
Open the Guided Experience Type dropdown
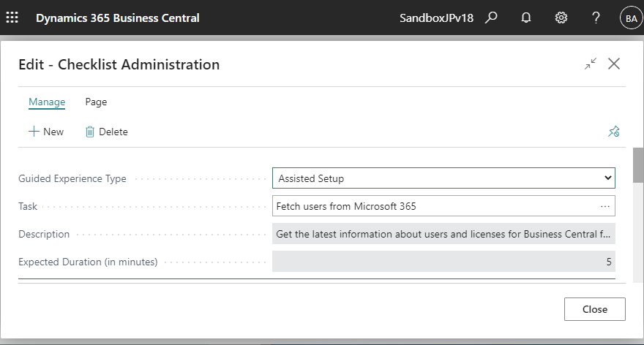pyautogui.click(x=443, y=178)
